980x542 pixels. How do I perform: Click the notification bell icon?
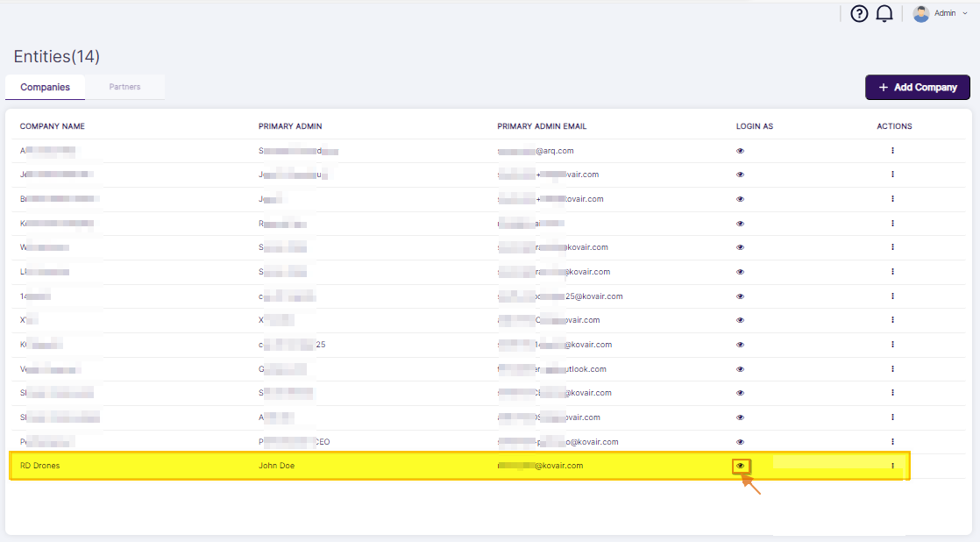click(x=884, y=14)
